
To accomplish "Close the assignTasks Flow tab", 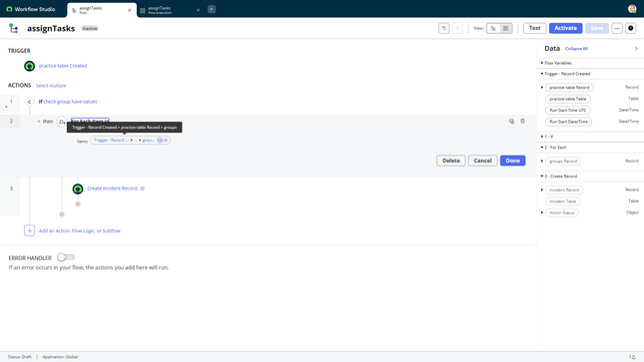I will [x=130, y=10].
